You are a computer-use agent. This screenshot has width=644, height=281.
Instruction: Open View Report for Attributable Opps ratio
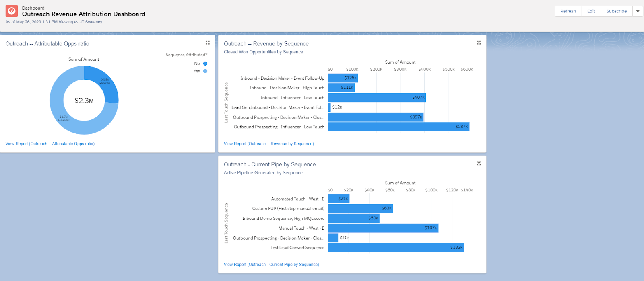click(x=50, y=144)
